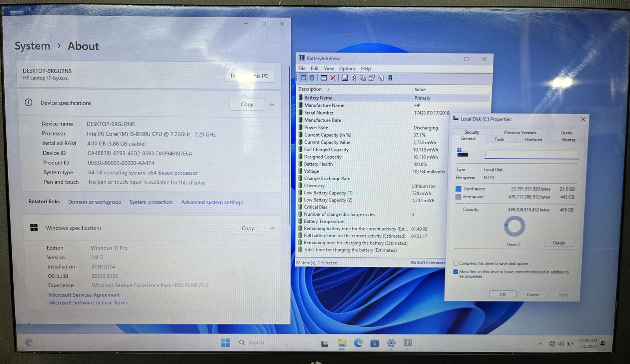Copy the Device specifications

pos(247,104)
